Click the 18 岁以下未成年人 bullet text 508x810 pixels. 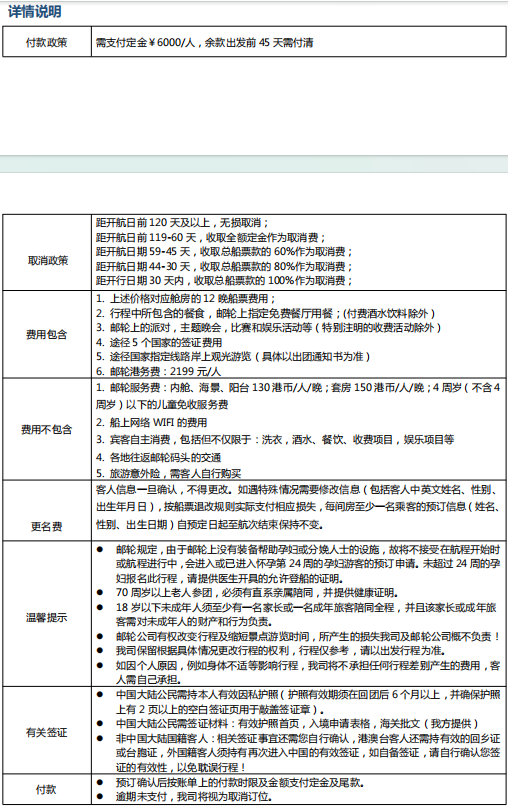point(306,614)
